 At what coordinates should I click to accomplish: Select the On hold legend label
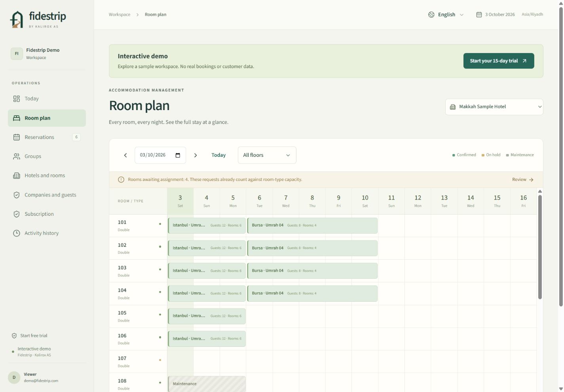(x=493, y=155)
